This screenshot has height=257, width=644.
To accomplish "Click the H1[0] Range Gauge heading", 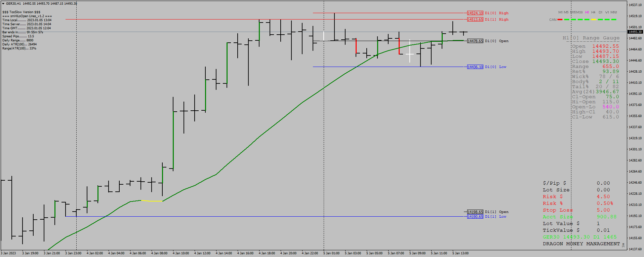I will pos(591,38).
